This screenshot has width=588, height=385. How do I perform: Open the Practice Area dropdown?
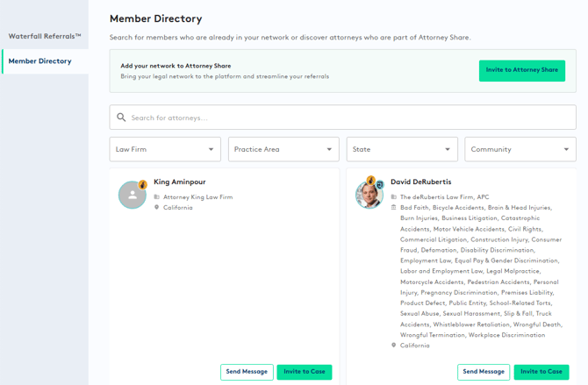(283, 149)
